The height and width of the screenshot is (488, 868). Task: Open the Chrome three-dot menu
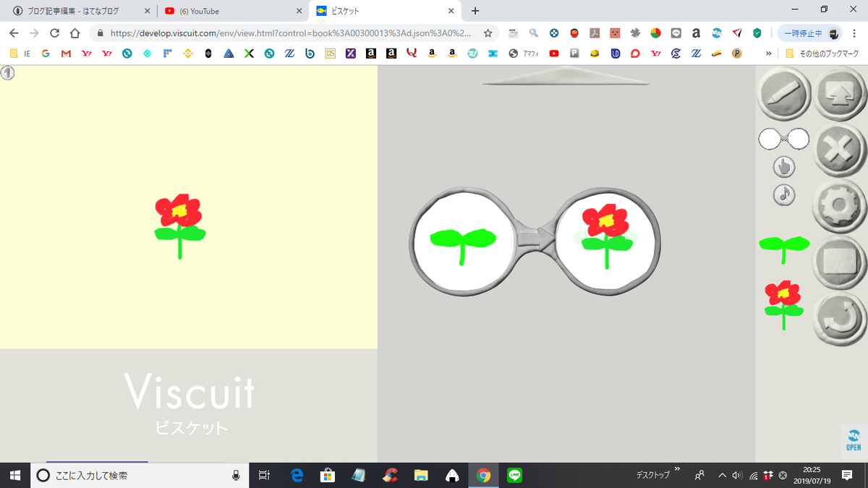855,33
